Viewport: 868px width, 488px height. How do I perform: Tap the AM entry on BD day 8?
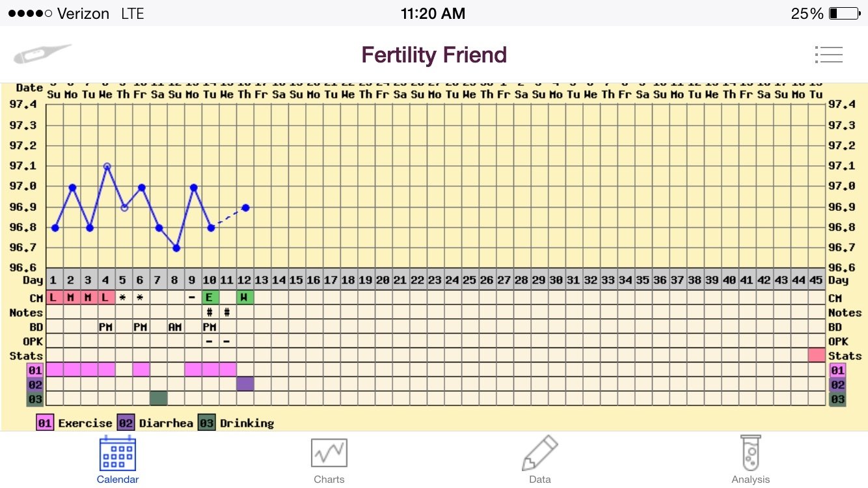[x=176, y=327]
